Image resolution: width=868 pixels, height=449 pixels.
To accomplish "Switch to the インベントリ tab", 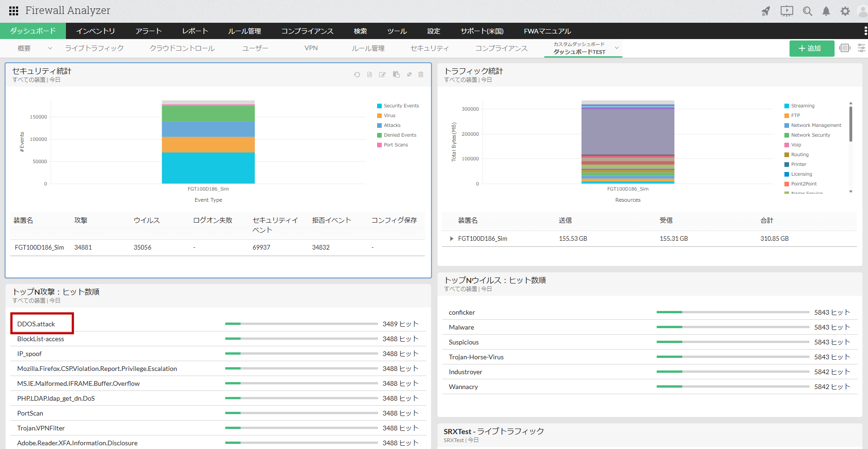I will coord(95,31).
